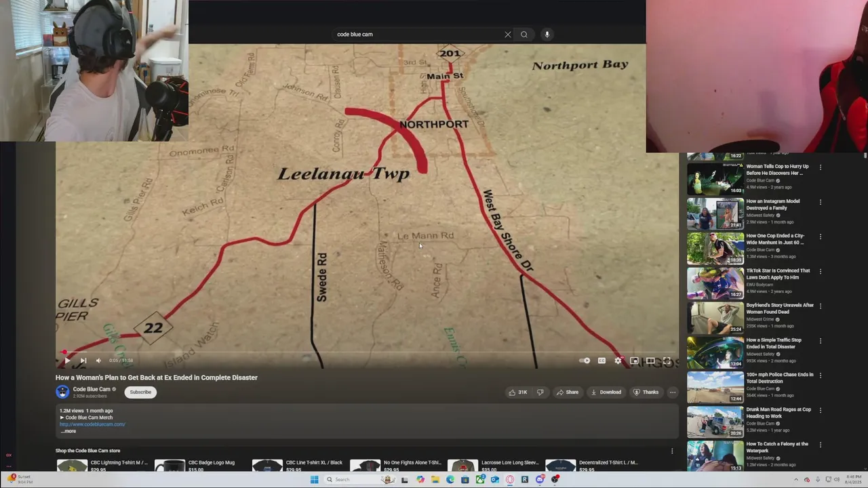The width and height of the screenshot is (868, 488).
Task: Open options menu for Instagram Model video
Action: (820, 202)
